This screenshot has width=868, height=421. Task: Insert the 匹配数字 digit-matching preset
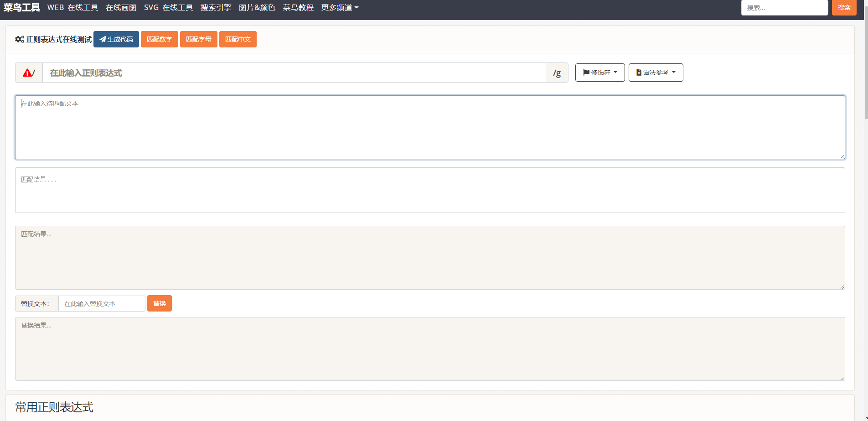pos(159,40)
